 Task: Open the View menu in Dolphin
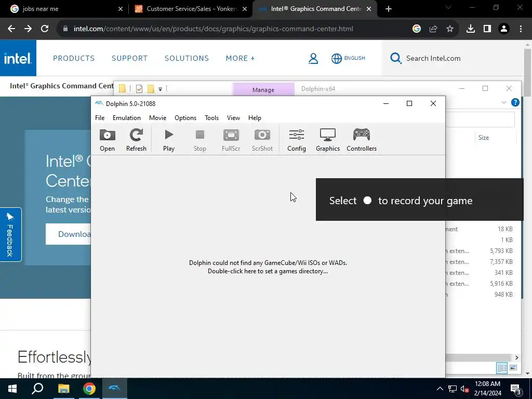click(x=233, y=118)
